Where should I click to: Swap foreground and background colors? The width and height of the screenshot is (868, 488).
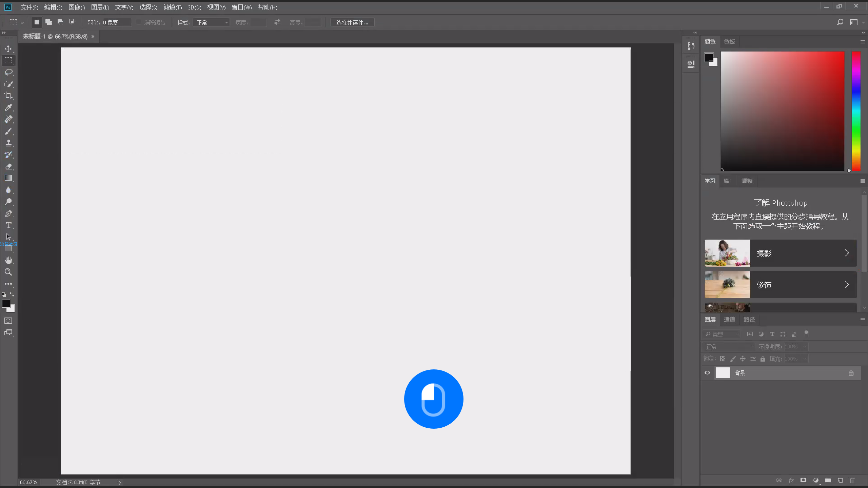point(12,294)
